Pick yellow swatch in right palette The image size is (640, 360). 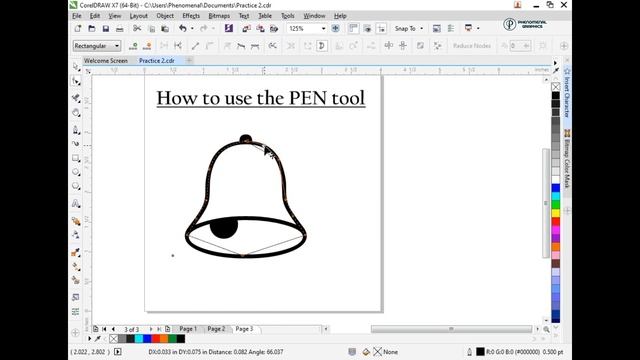(556, 213)
